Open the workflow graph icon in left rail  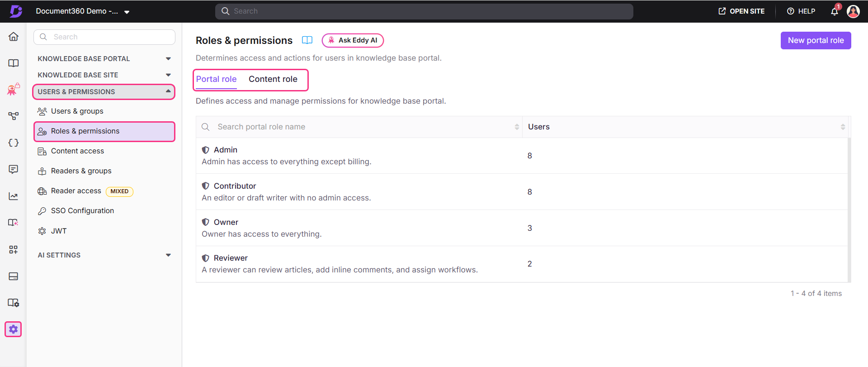pyautogui.click(x=14, y=116)
